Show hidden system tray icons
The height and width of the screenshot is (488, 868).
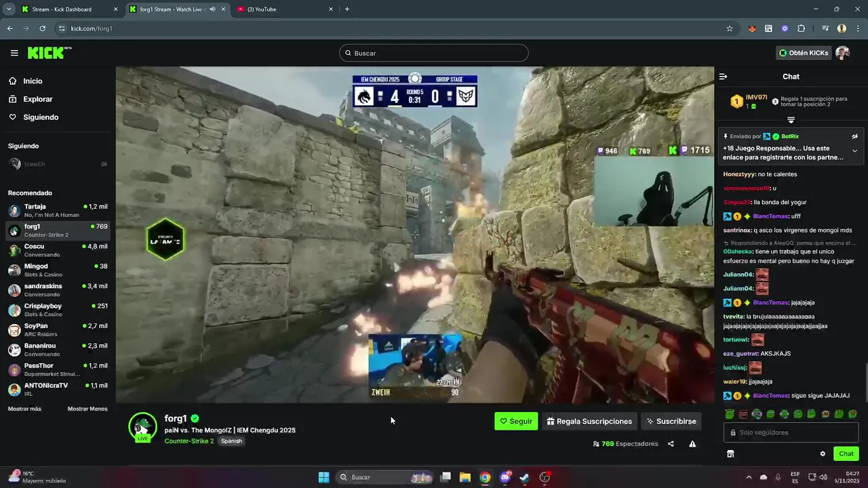(749, 477)
